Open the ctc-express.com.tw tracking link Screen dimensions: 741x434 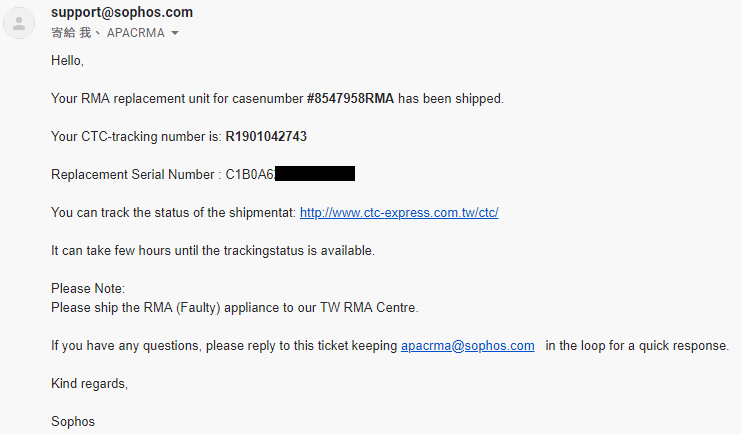tap(399, 213)
